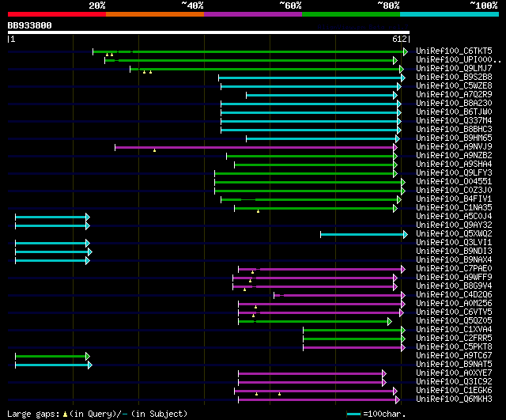Click the UniRef100_Q3LVI1 label

tap(454, 243)
